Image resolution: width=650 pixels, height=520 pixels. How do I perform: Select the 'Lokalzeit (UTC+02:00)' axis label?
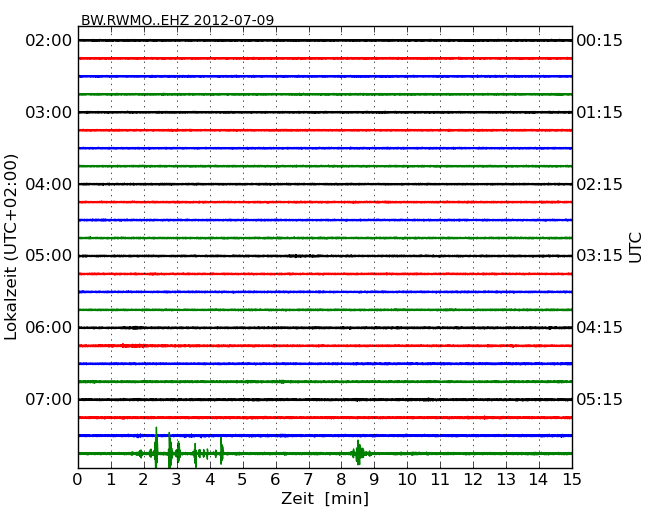click(x=11, y=248)
